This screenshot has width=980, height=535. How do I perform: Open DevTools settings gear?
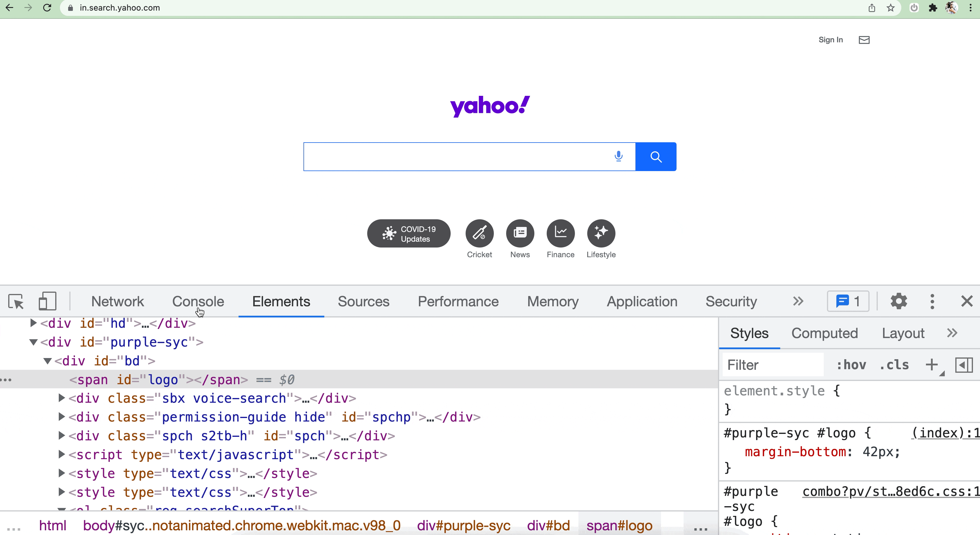pos(899,301)
